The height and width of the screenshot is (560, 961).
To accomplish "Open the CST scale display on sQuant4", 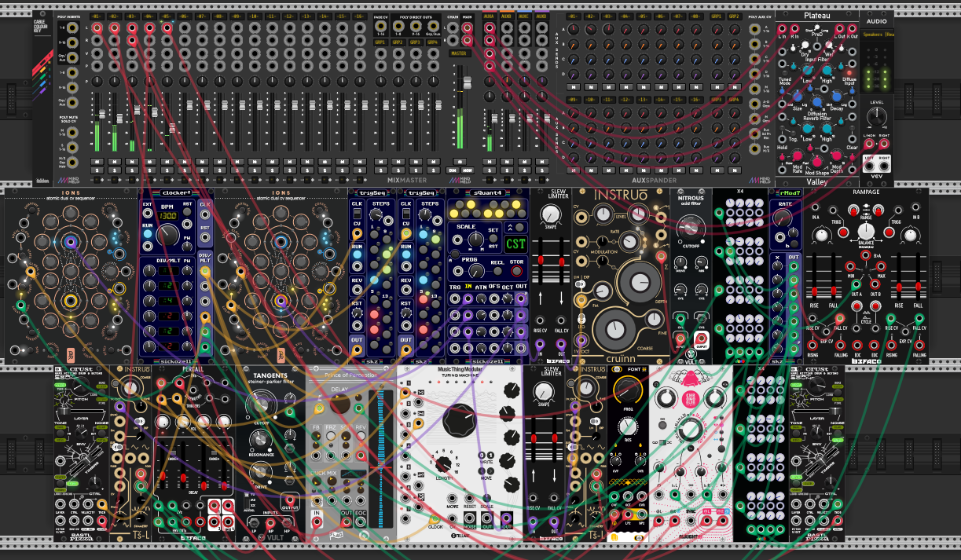I will click(515, 243).
